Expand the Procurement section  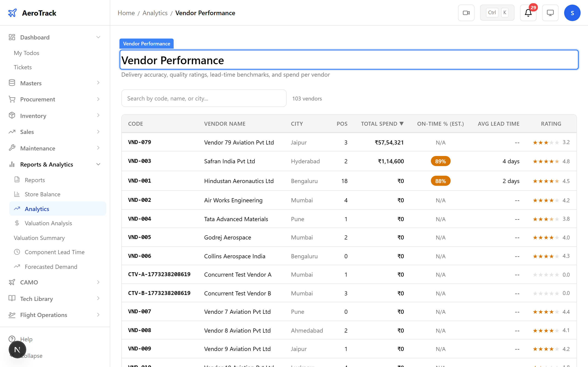click(98, 99)
